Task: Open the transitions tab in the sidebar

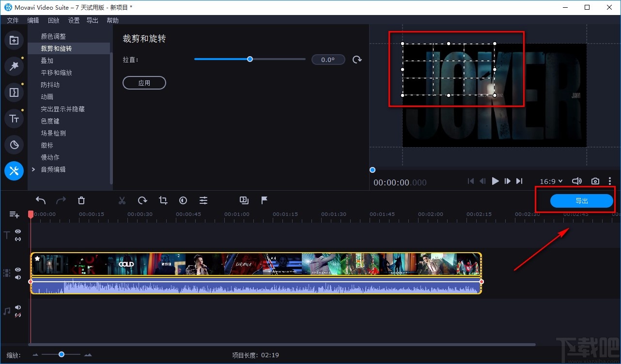Action: click(x=14, y=92)
